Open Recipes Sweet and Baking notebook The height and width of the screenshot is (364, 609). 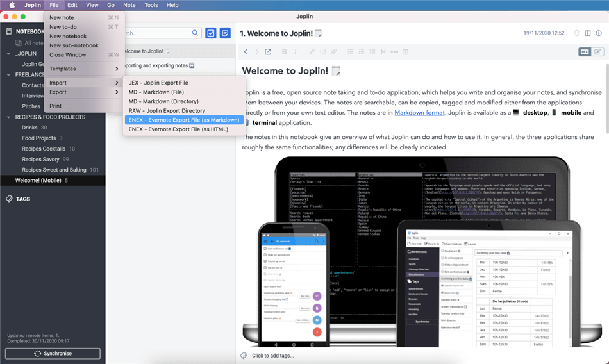(53, 170)
